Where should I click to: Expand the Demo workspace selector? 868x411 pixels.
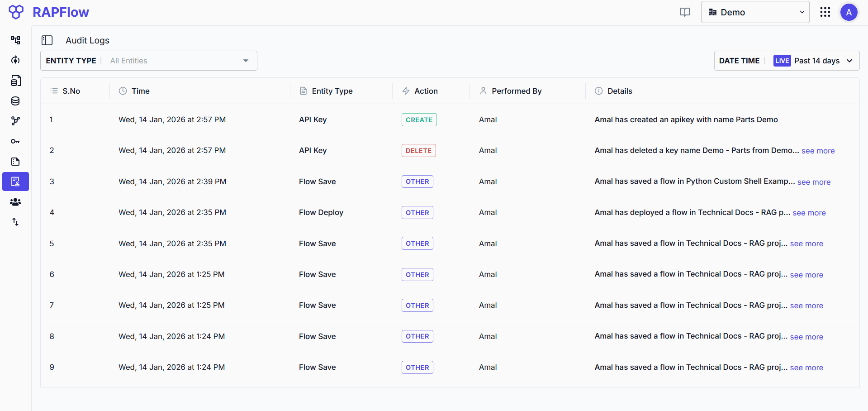click(754, 12)
